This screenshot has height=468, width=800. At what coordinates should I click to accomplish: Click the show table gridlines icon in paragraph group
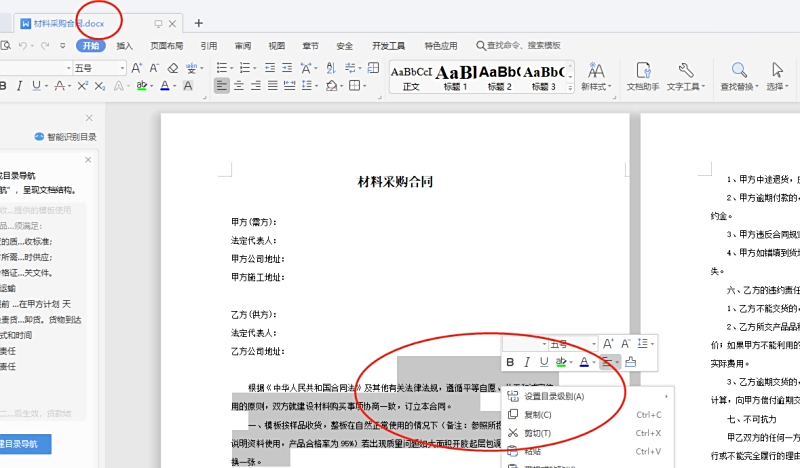tap(373, 68)
